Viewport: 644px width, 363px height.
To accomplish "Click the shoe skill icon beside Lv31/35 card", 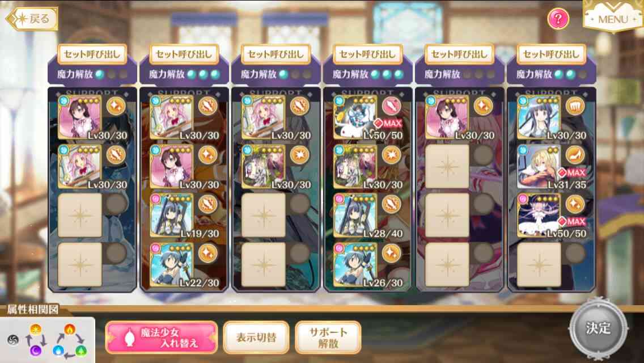I will (x=575, y=155).
